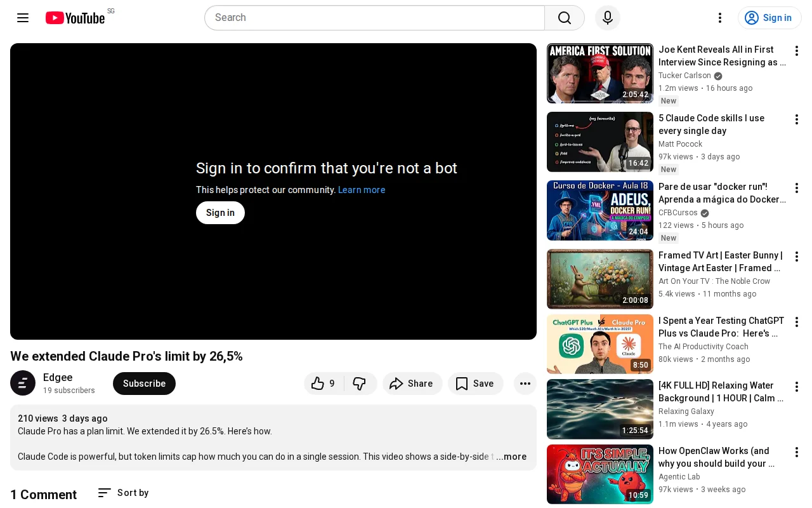The height and width of the screenshot is (508, 812).
Task: Click '210 views 3 days ago' text
Action: click(x=63, y=418)
